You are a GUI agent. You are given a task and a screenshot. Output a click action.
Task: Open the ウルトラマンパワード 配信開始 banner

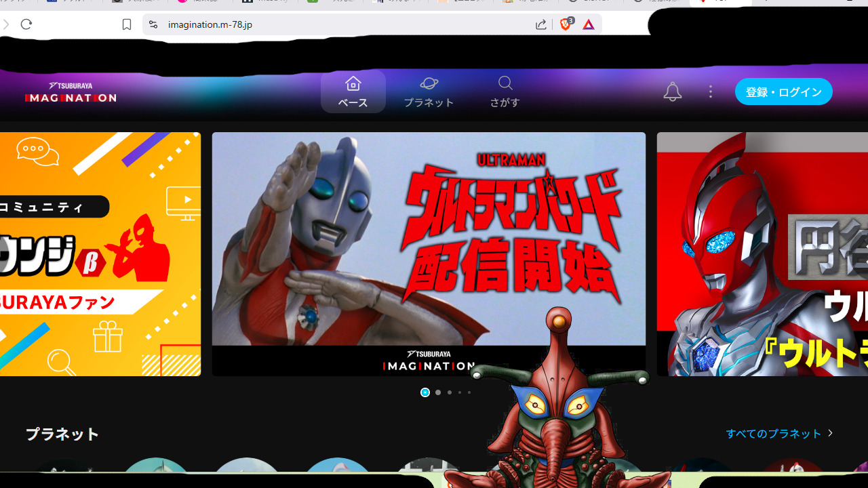point(429,253)
